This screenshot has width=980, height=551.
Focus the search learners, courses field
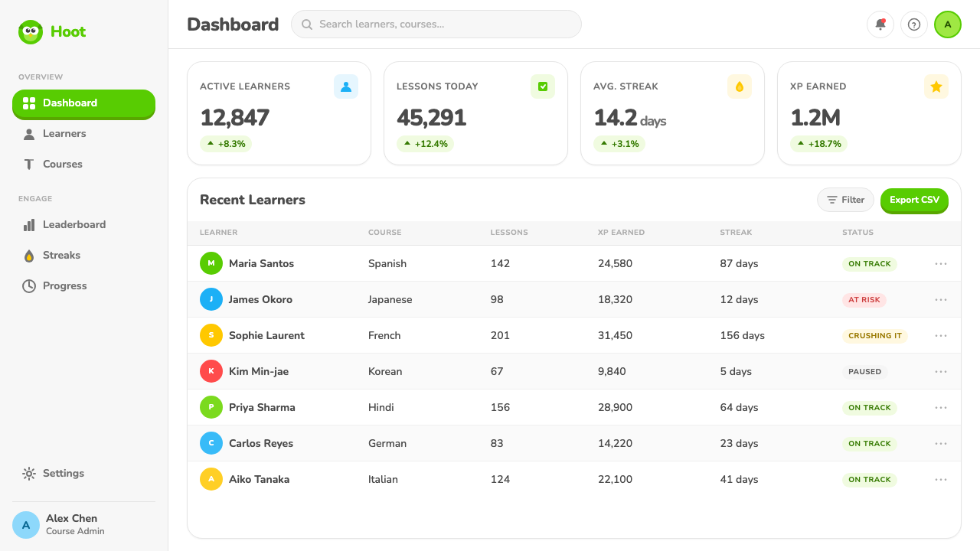click(436, 24)
